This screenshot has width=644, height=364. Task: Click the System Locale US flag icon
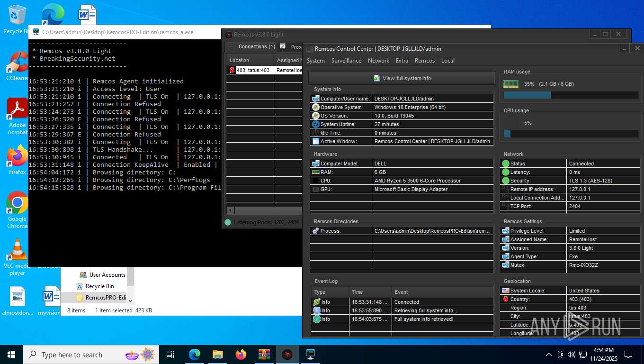pyautogui.click(x=506, y=291)
